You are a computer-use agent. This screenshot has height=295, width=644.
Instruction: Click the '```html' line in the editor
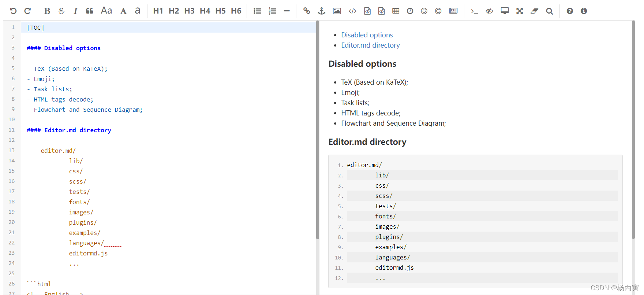coord(39,284)
